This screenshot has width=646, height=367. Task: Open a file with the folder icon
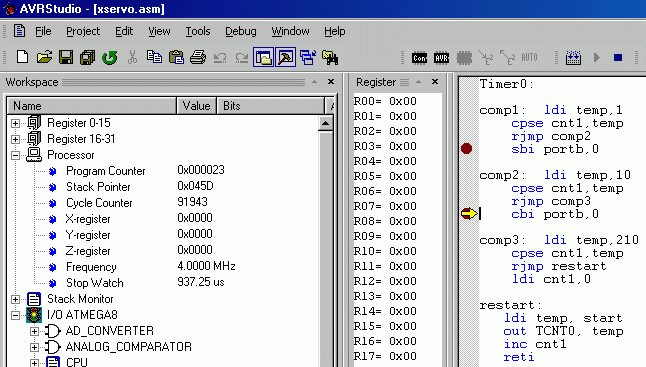pos(44,57)
